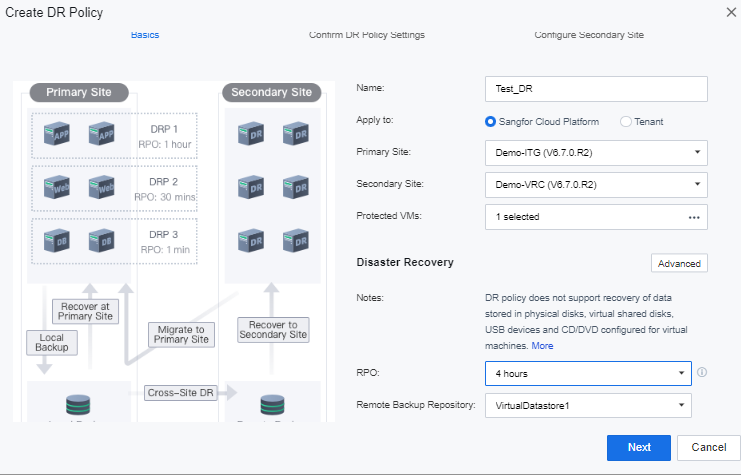Open Protected VMs ellipsis selector
741x475 pixels.
694,217
